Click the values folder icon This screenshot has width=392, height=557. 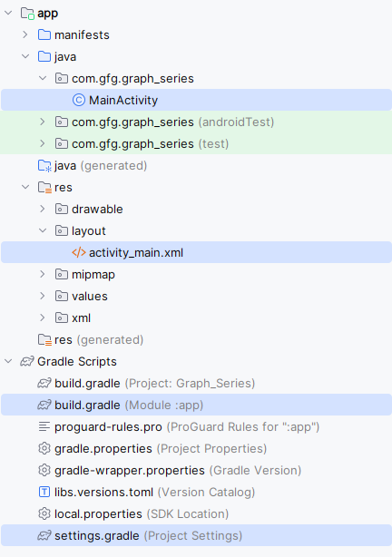(62, 296)
